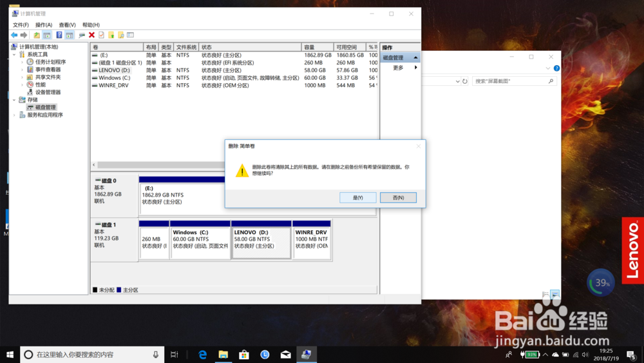Sort by the 卷 column header

coord(117,47)
